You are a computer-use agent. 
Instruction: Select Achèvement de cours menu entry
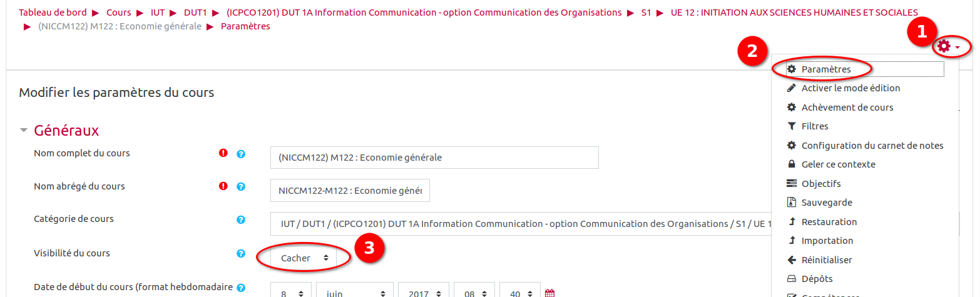tap(847, 108)
